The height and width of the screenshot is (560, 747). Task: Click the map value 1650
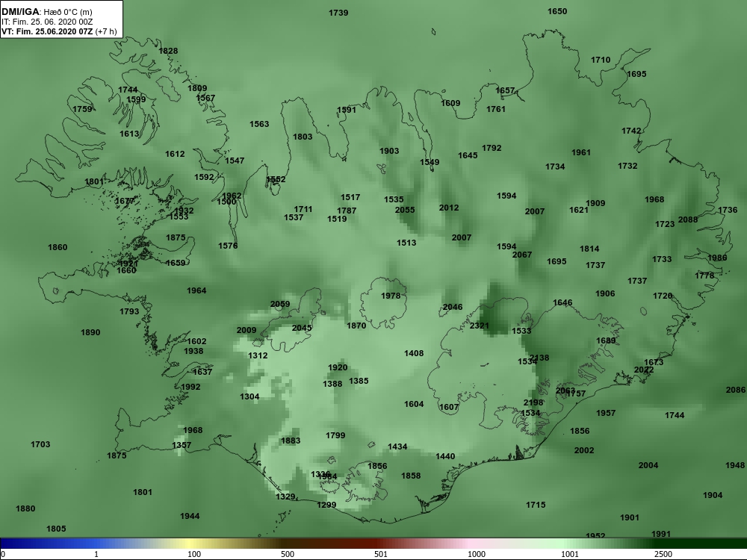click(557, 11)
